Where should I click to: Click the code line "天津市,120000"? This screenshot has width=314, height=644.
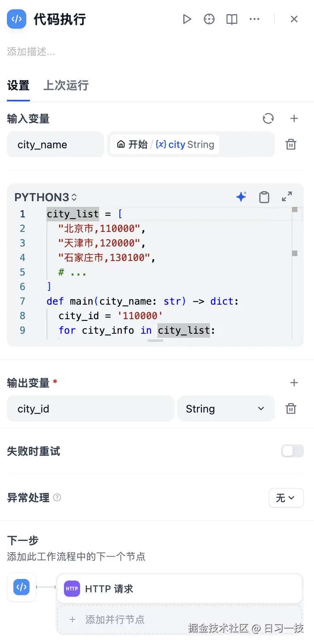click(102, 243)
